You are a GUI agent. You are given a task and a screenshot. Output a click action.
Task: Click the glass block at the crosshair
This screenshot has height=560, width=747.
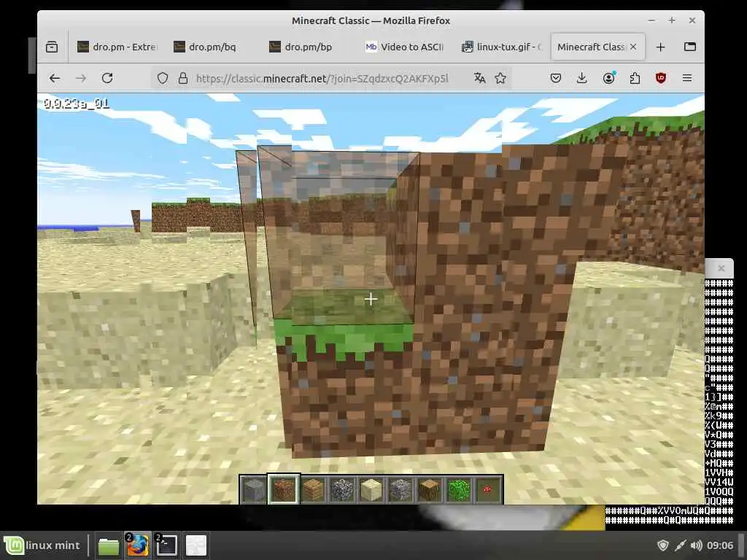click(x=342, y=236)
